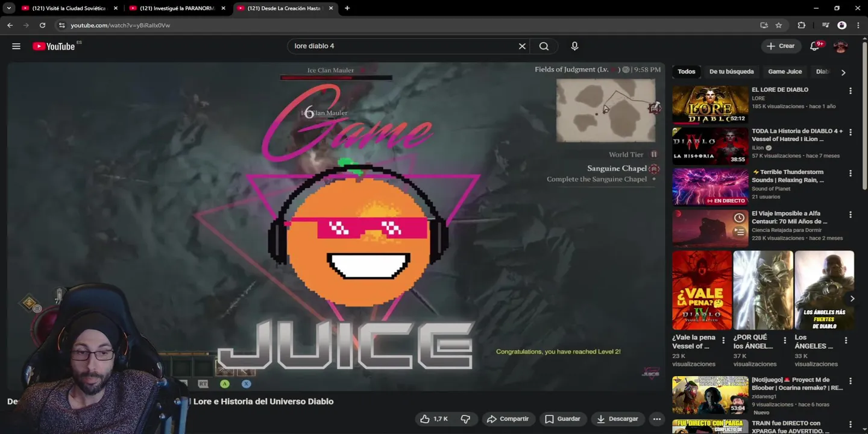The height and width of the screenshot is (434, 868).
Task: Close the Visité la Ciudad Soviética tab
Action: click(x=116, y=8)
